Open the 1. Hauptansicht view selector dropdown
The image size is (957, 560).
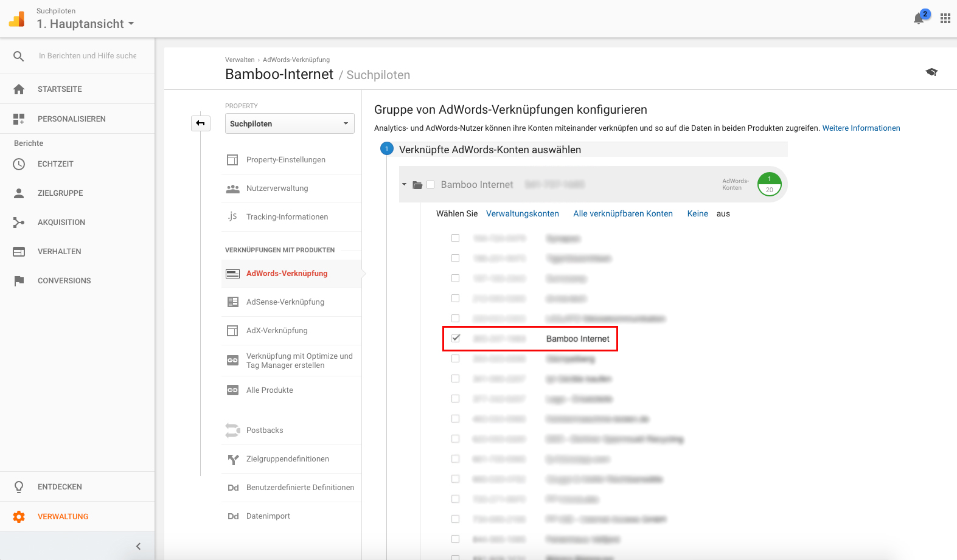point(85,24)
